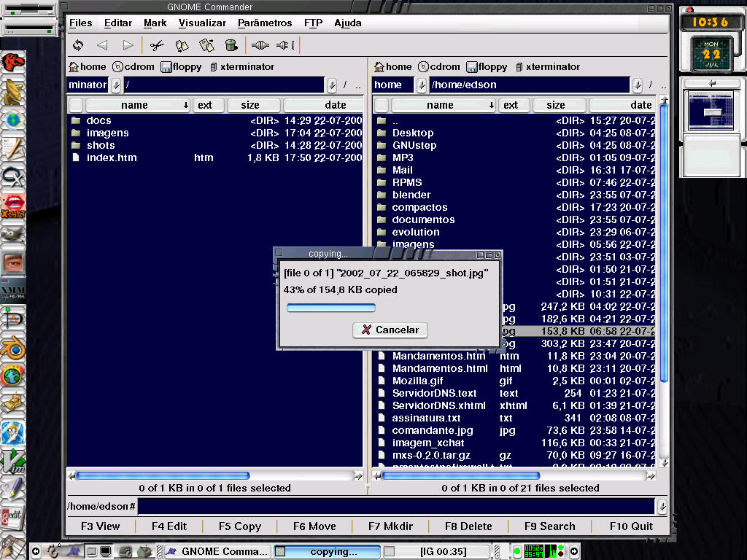Open the Editar menu
The height and width of the screenshot is (560, 747).
[x=117, y=23]
